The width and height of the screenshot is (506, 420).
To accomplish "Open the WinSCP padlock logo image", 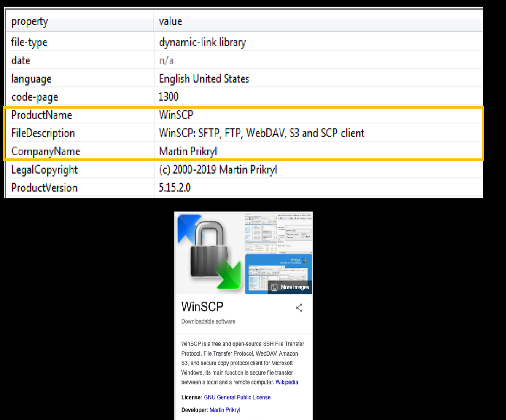I will coord(210,253).
